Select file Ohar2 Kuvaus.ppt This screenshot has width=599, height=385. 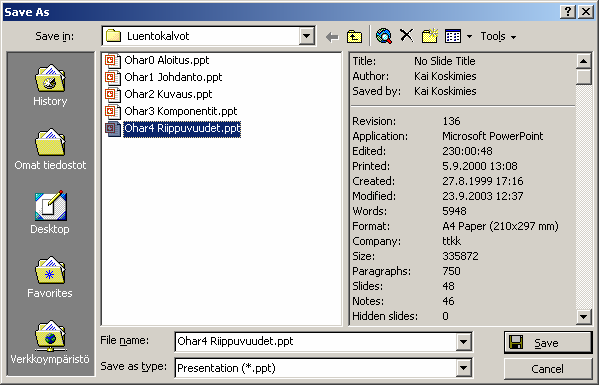tap(168, 94)
